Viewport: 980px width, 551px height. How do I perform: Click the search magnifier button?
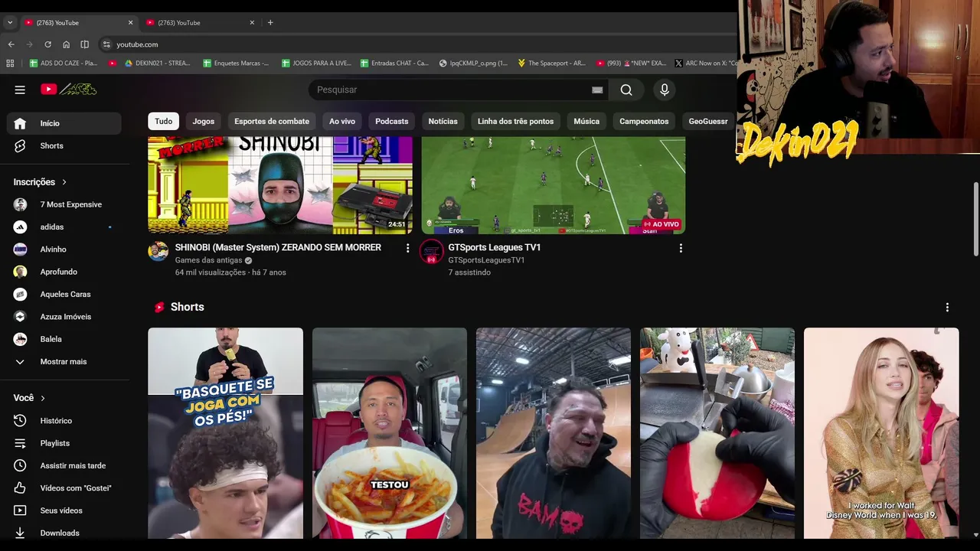coord(626,90)
